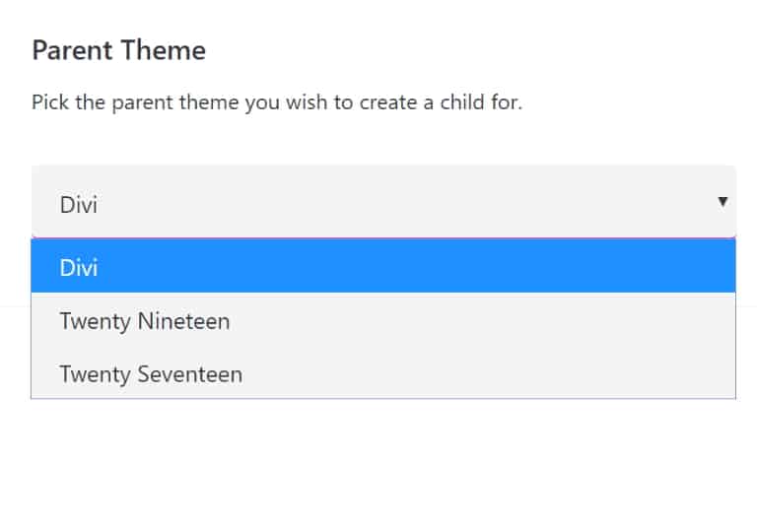
Task: Click the select field showing Divi
Action: [x=383, y=202]
